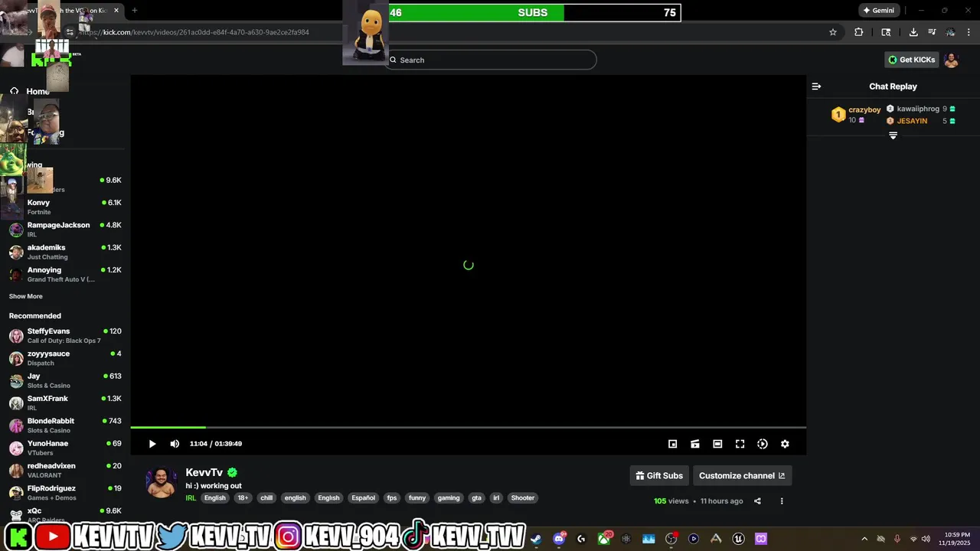980x551 pixels.
Task: Select the IRL category link
Action: [x=191, y=498]
